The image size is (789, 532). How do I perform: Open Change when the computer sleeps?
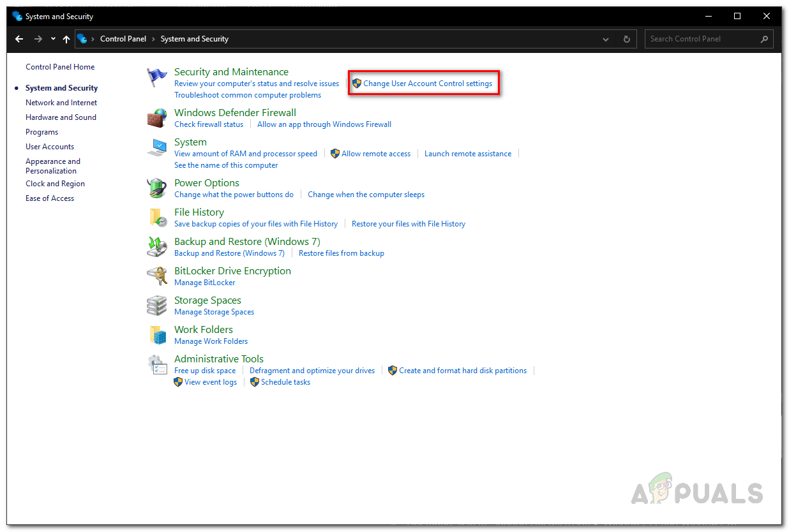pyautogui.click(x=366, y=195)
